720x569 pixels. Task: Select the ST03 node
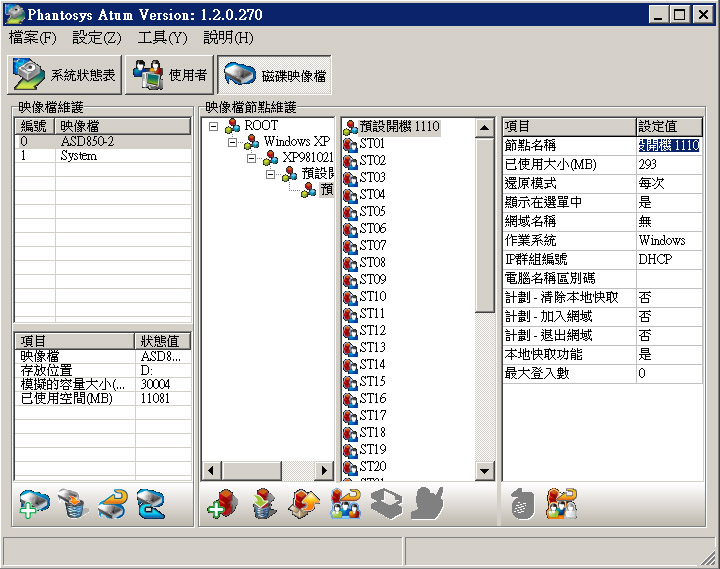[x=372, y=177]
